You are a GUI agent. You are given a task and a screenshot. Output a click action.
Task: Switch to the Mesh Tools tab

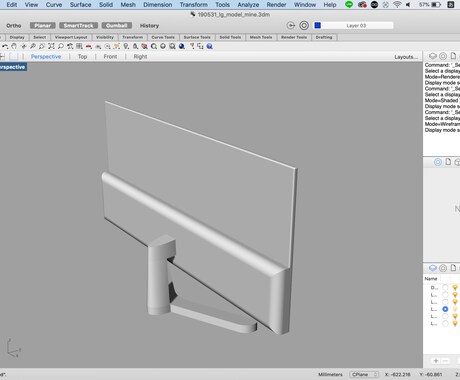point(261,37)
